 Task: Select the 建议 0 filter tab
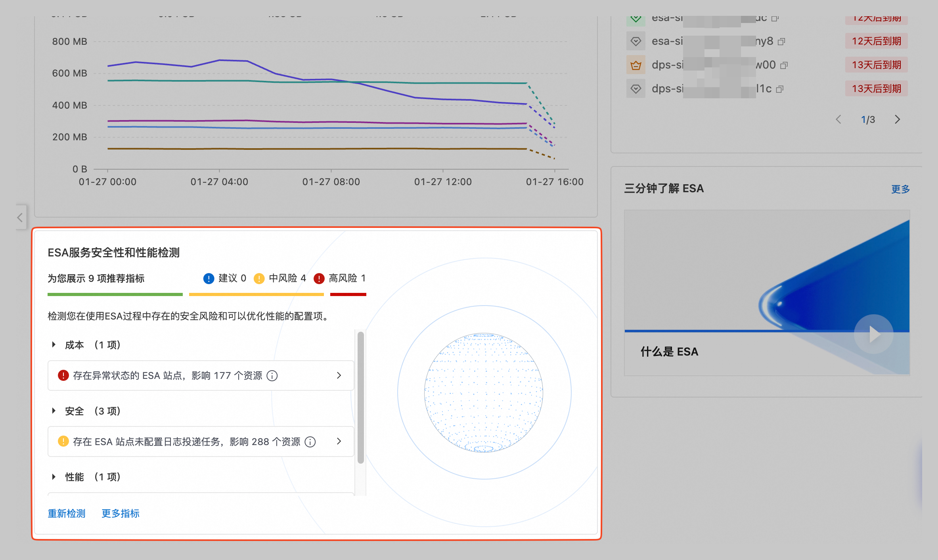tap(225, 278)
